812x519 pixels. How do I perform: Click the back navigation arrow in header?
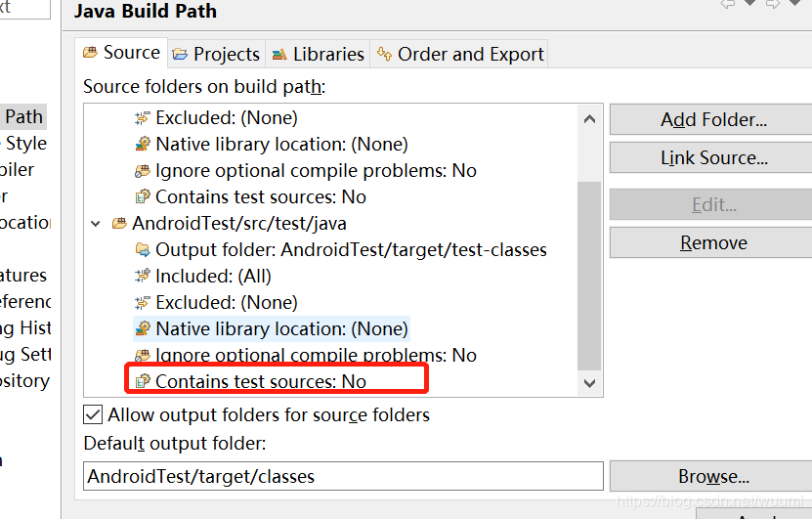[728, 4]
